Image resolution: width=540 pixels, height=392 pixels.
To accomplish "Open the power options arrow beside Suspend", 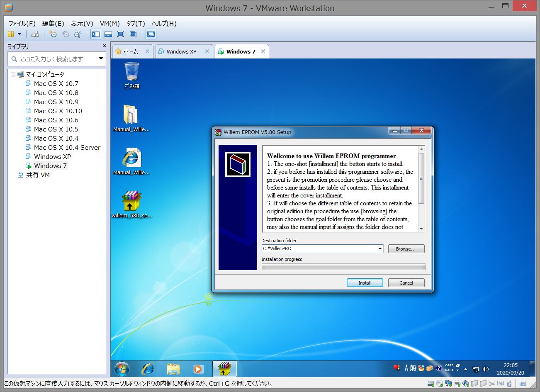I will (x=19, y=34).
